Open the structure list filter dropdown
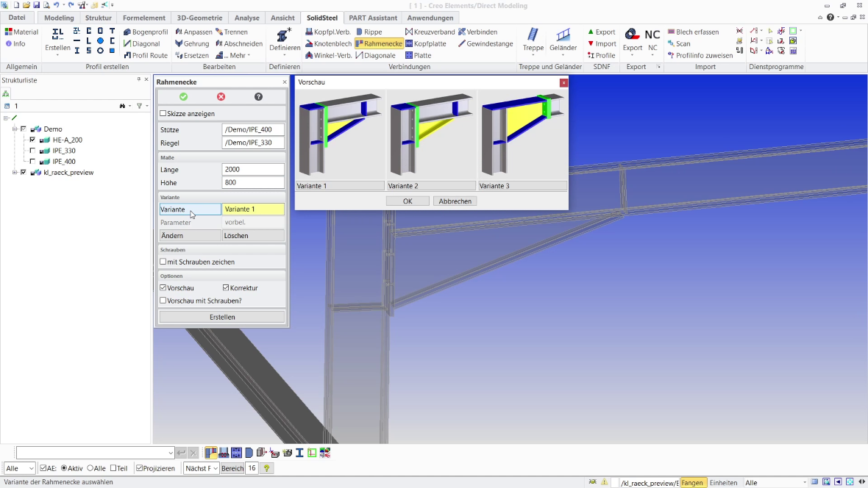Image resolution: width=868 pixels, height=488 pixels. (x=146, y=106)
